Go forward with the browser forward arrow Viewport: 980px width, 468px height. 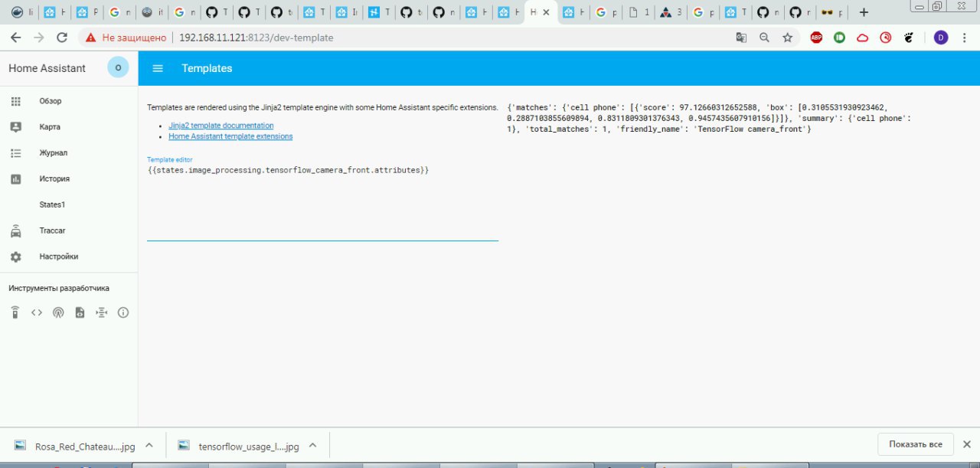tap(39, 38)
